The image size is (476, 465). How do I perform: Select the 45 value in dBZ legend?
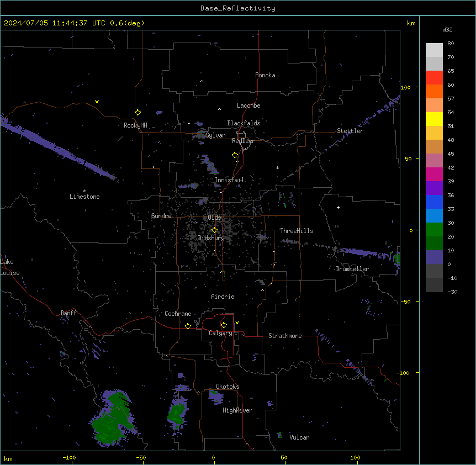[x=451, y=154]
